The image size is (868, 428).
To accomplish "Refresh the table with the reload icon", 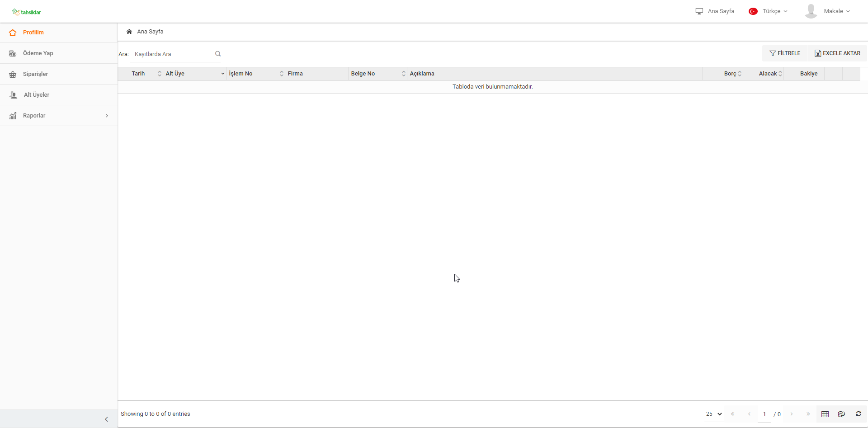I will point(859,414).
